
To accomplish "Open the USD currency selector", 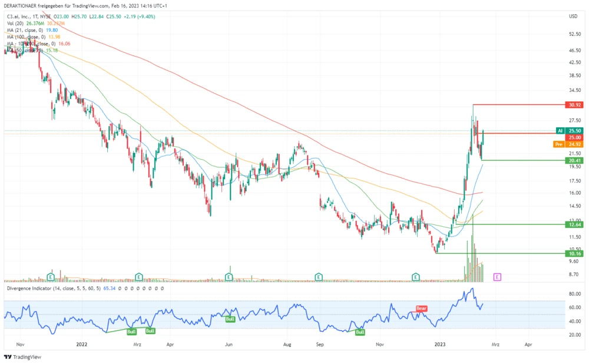I will point(573,16).
